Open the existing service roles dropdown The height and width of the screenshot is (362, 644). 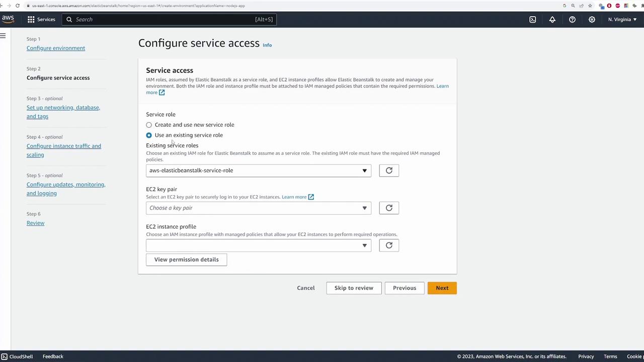point(259,170)
